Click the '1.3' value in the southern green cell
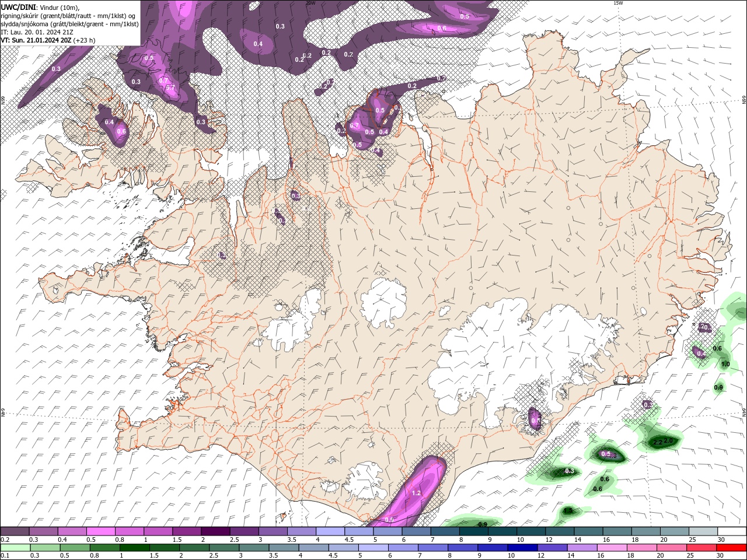 (x=568, y=511)
